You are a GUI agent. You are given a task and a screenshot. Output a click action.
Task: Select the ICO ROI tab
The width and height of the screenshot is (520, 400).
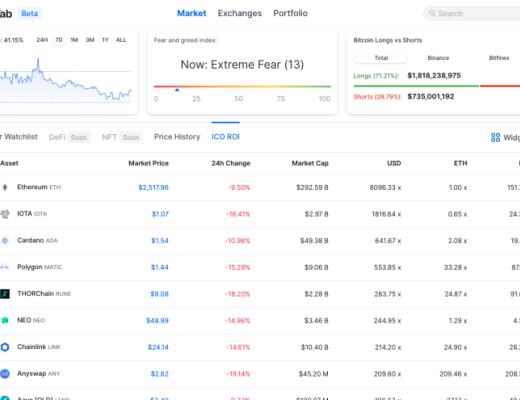coord(225,137)
